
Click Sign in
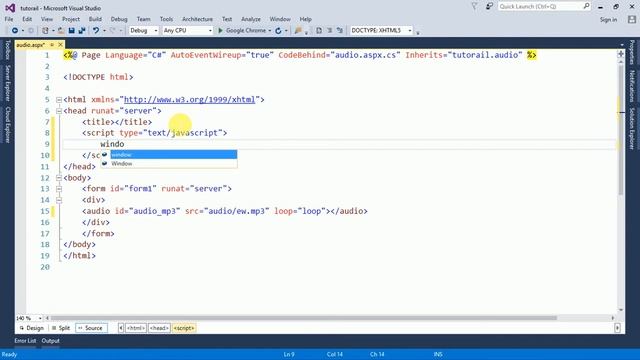click(x=609, y=19)
